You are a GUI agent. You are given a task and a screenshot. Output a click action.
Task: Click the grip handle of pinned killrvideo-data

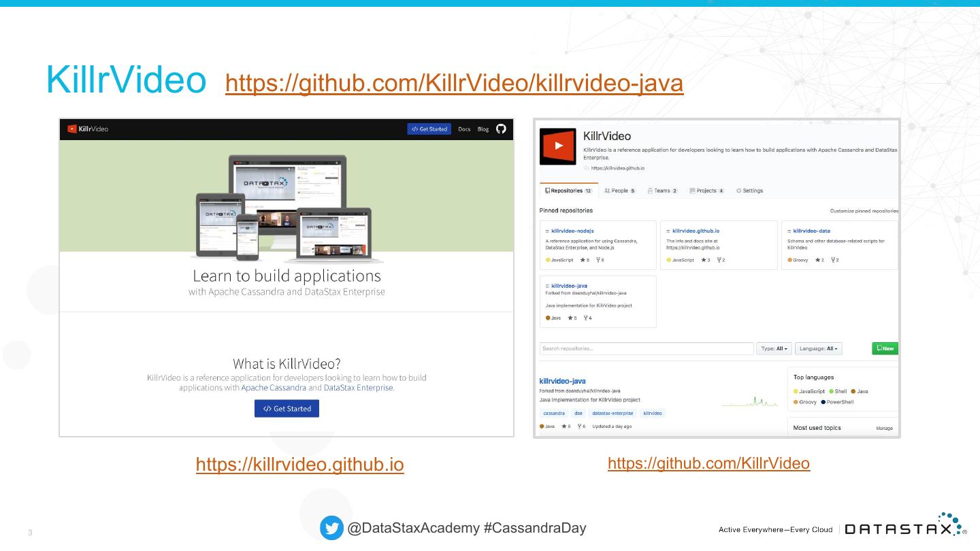(789, 231)
